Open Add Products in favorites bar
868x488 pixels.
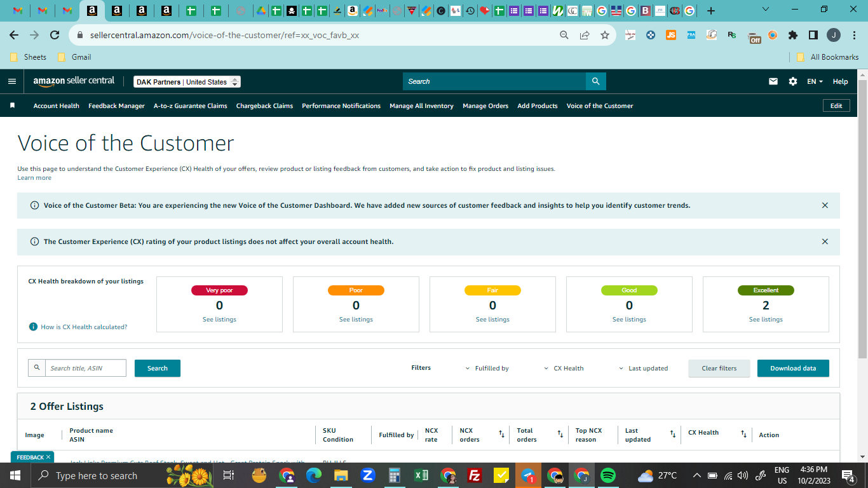[537, 105]
